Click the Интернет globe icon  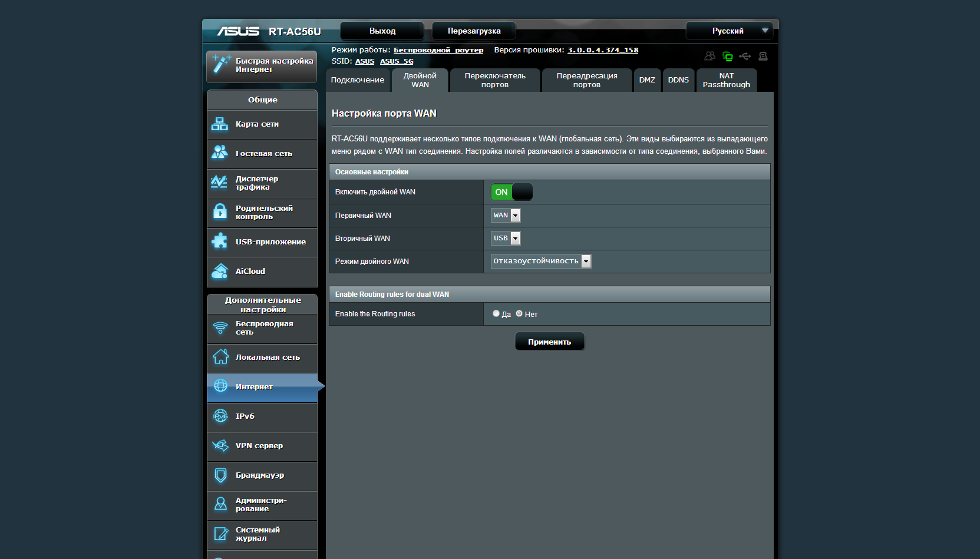pyautogui.click(x=220, y=386)
